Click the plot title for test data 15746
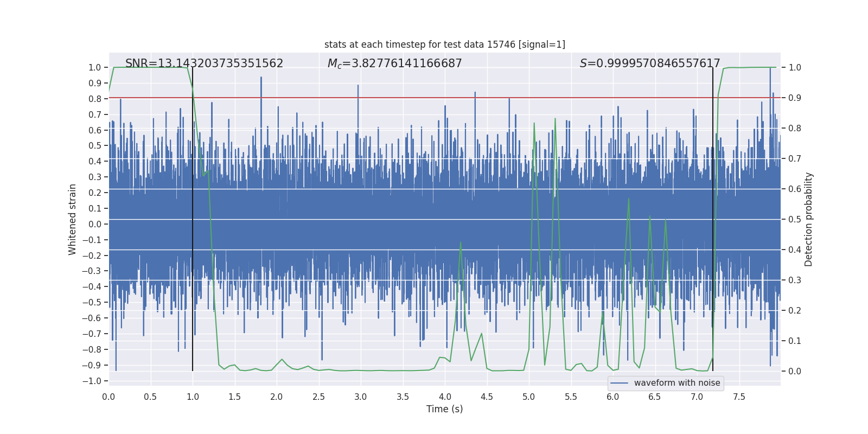 [444, 44]
